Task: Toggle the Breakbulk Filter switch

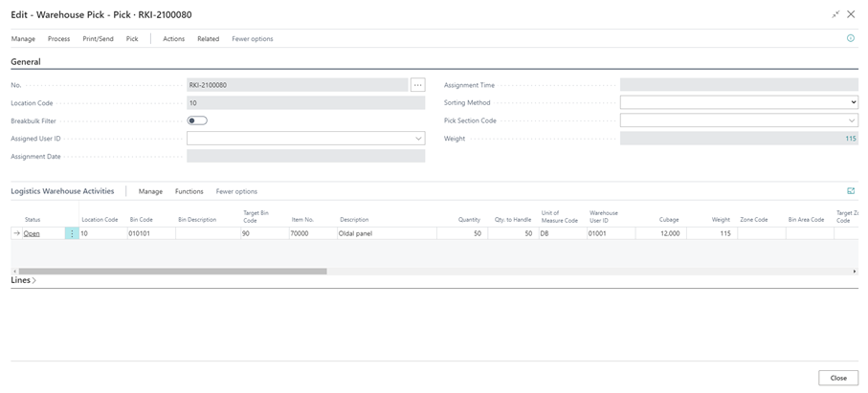Action: 197,120
